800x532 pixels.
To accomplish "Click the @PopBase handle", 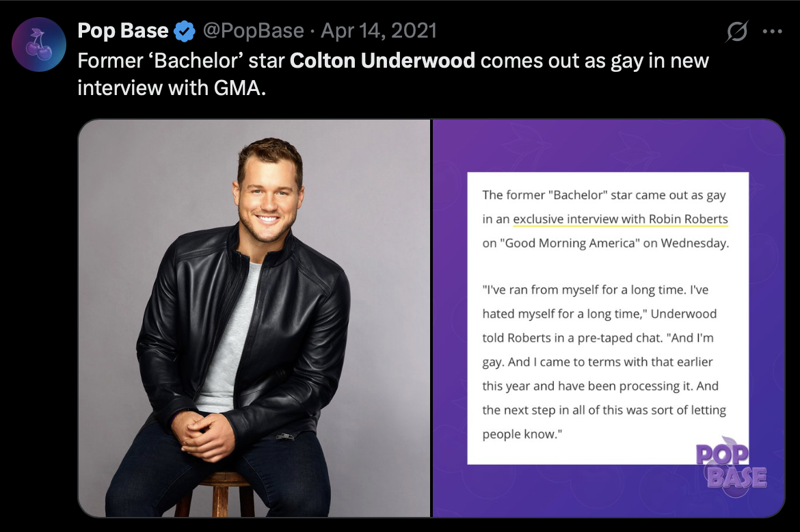I will (x=253, y=31).
